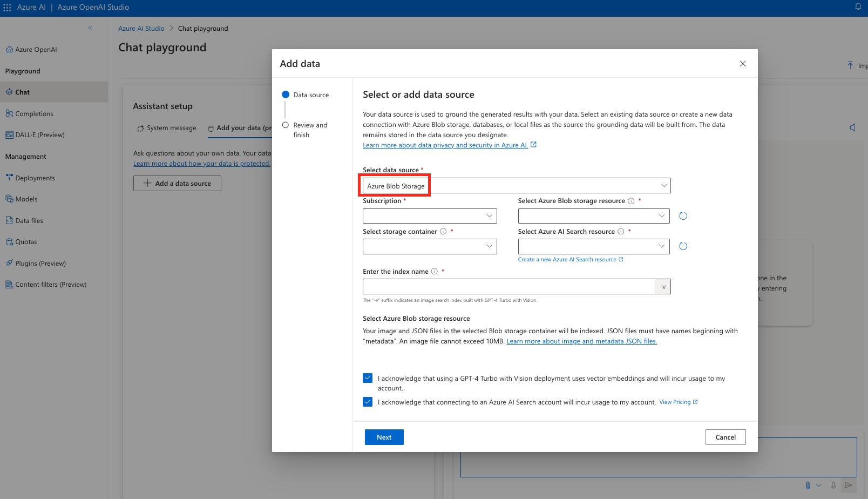The image size is (868, 499).
Task: Click the info icon beside Enter the index name
Action: (x=435, y=272)
